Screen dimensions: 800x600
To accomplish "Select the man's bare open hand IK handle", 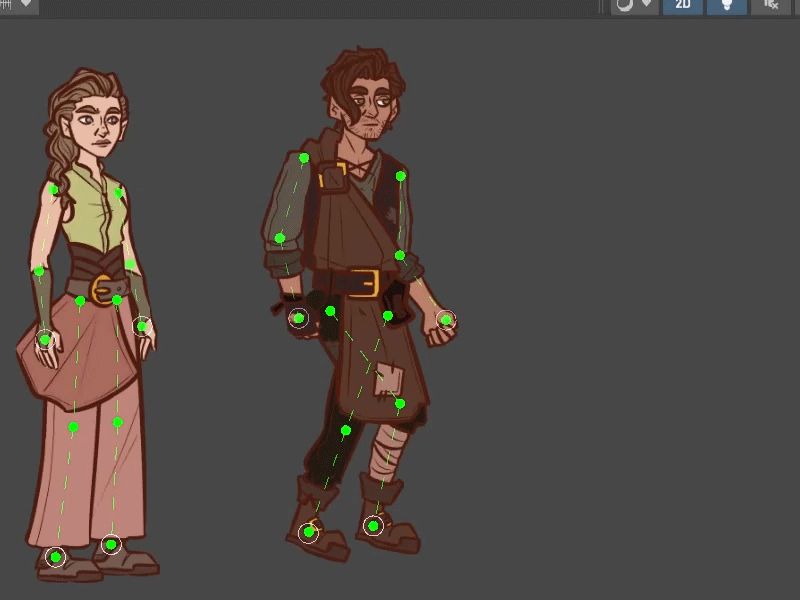I will (x=446, y=320).
